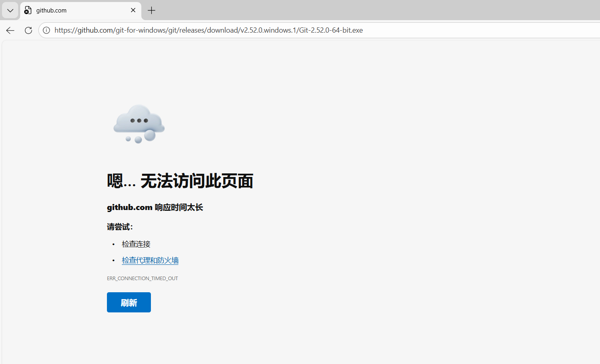This screenshot has height=364, width=600.
Task: Click the 无法访问此页面 heading
Action: pyautogui.click(x=180, y=181)
